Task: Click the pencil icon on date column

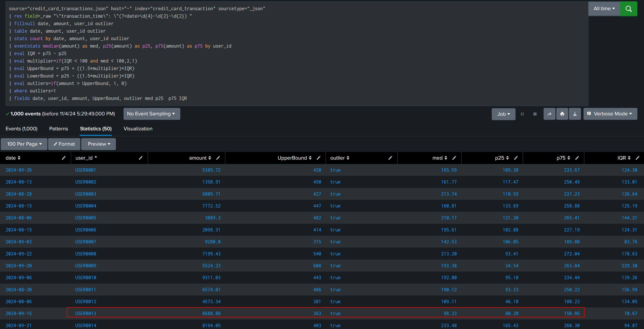Action: point(64,158)
